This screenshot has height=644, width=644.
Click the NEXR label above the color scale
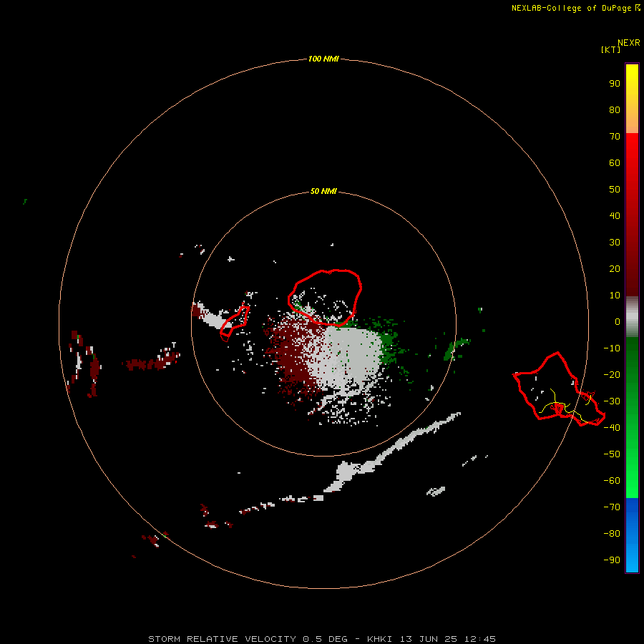(628, 43)
